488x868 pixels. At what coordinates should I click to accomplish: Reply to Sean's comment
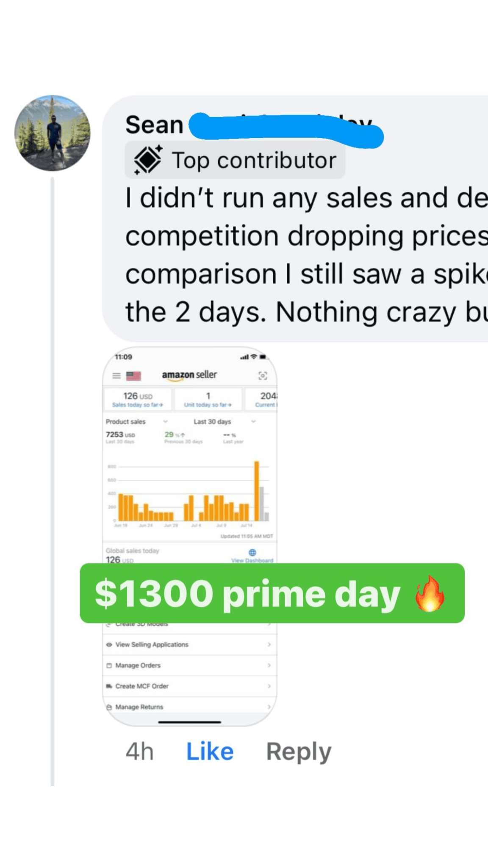click(299, 752)
